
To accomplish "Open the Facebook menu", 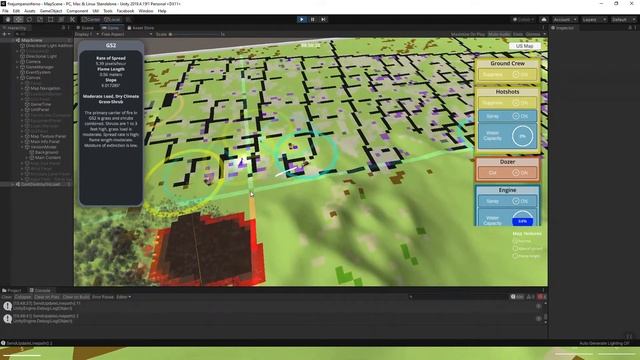I will point(125,11).
